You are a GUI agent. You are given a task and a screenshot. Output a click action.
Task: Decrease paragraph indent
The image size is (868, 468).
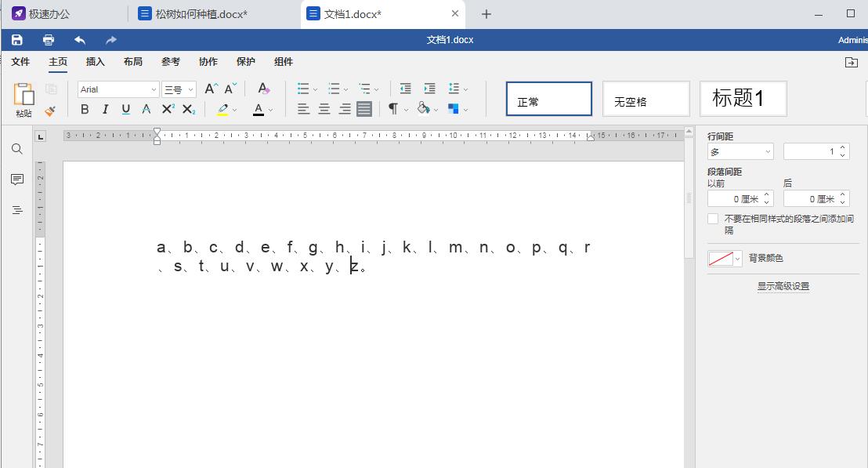[406, 89]
